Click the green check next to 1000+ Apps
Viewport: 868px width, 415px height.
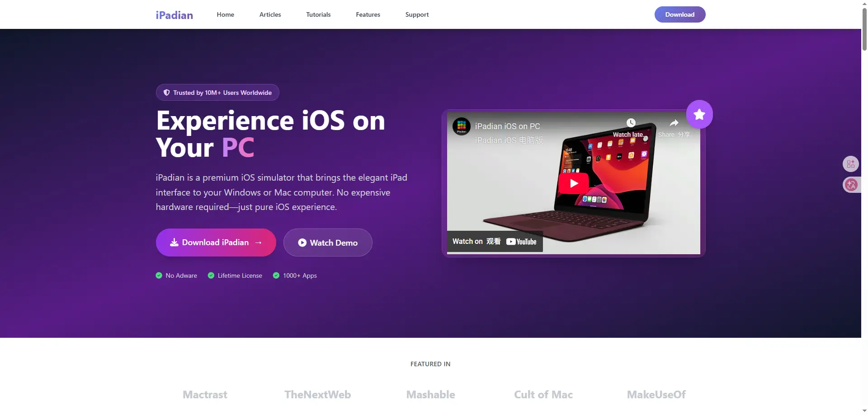276,275
